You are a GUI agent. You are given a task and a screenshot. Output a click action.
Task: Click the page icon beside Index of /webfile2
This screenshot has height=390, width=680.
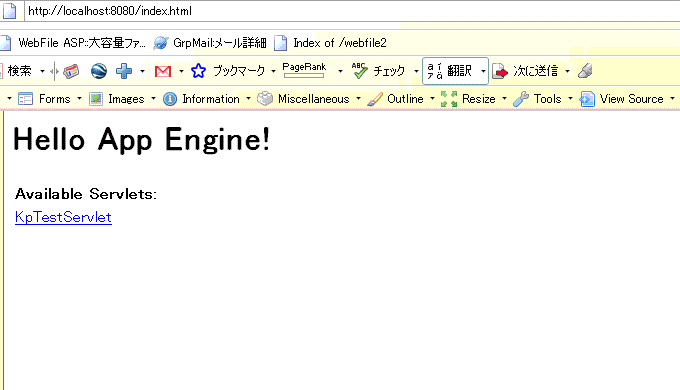280,43
